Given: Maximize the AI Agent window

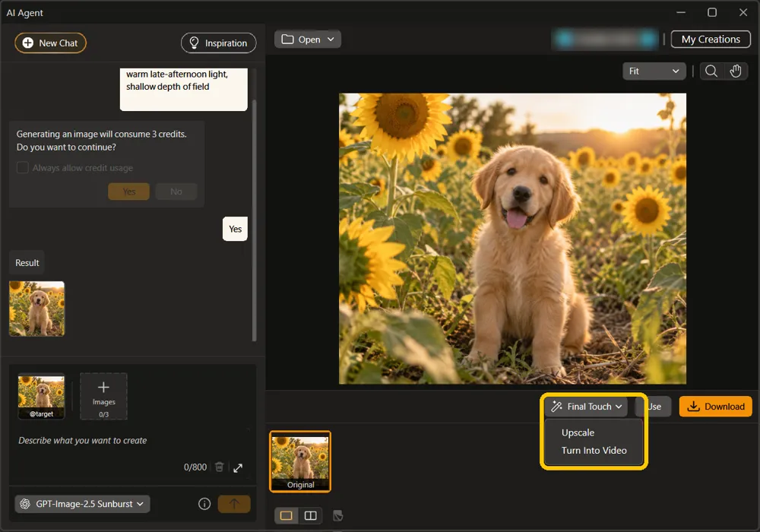Looking at the screenshot, I should [712, 12].
